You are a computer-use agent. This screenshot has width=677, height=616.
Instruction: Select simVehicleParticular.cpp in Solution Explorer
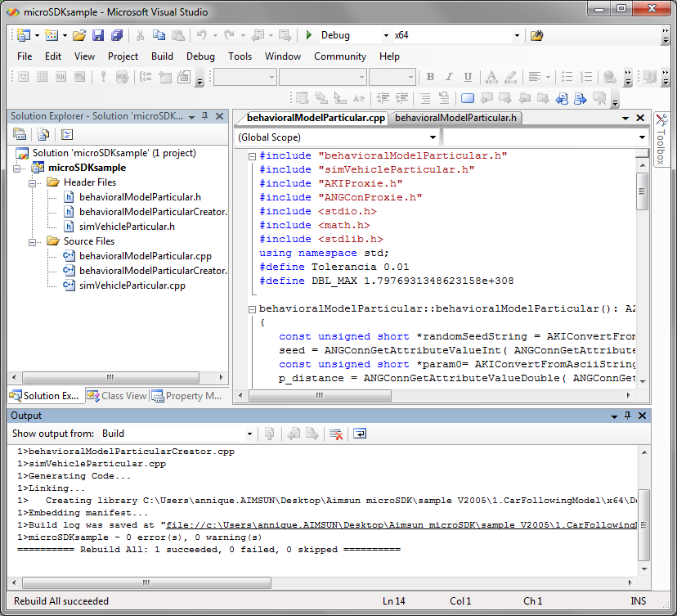(132, 286)
